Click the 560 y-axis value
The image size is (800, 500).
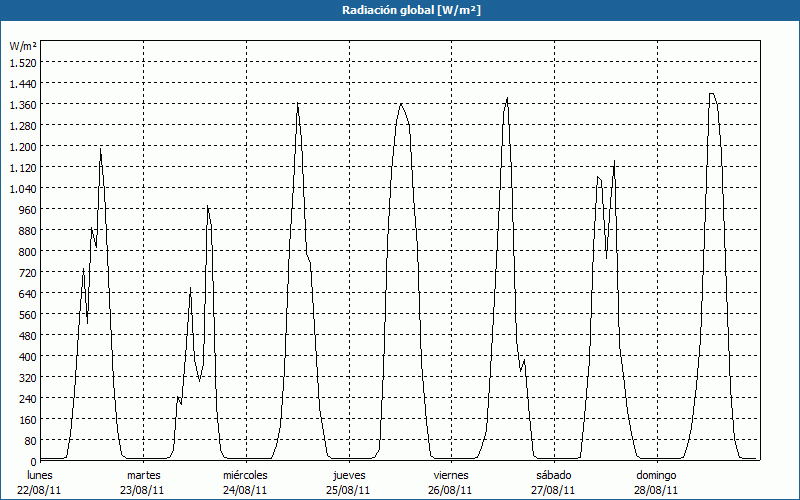pyautogui.click(x=28, y=314)
